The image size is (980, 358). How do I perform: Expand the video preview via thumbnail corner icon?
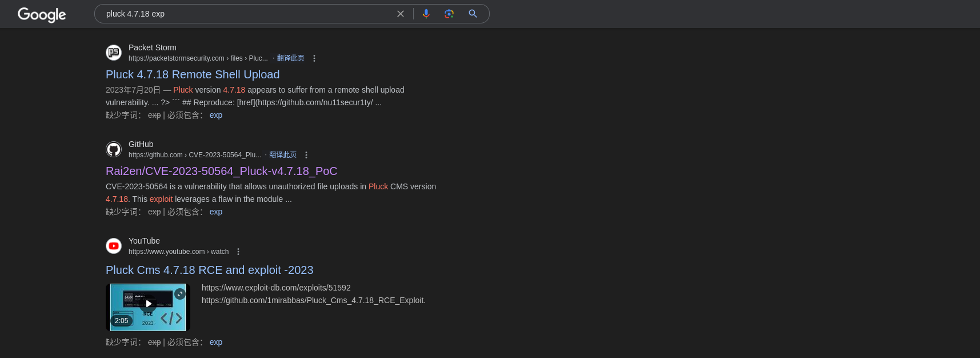coord(180,294)
